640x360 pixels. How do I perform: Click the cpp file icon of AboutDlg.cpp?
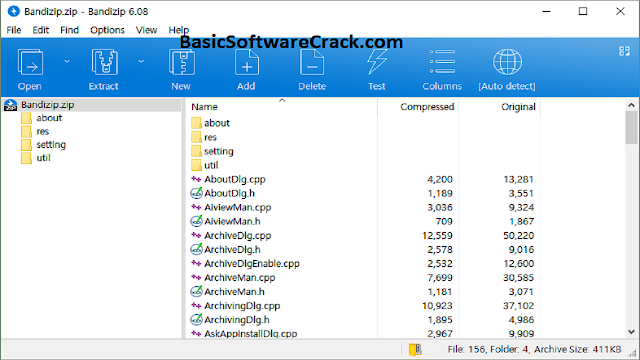196,179
